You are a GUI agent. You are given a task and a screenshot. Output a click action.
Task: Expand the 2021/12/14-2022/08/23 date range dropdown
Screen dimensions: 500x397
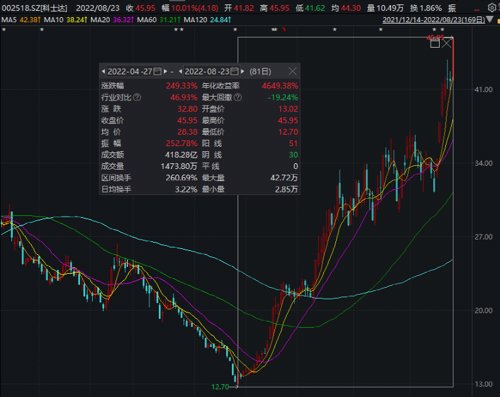(489, 20)
